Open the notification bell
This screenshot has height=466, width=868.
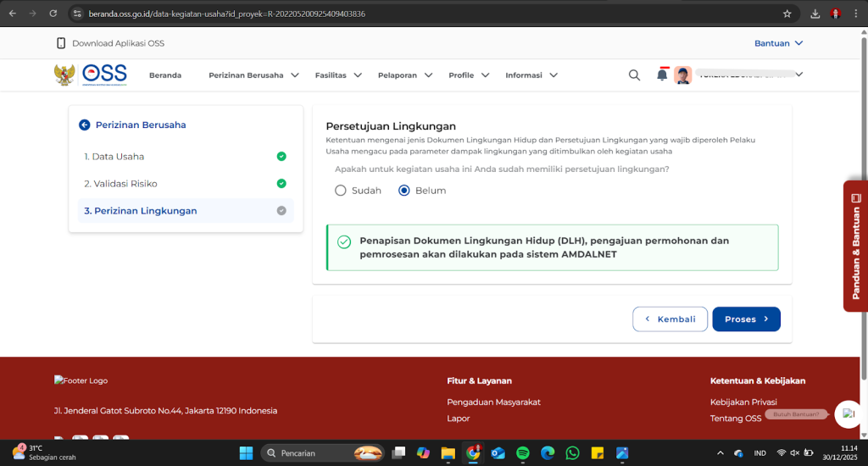pos(662,75)
